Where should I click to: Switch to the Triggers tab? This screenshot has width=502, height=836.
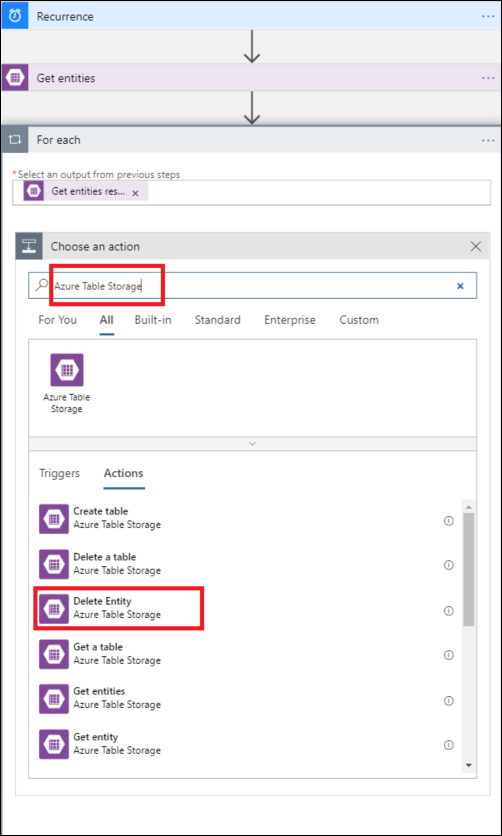pos(60,473)
